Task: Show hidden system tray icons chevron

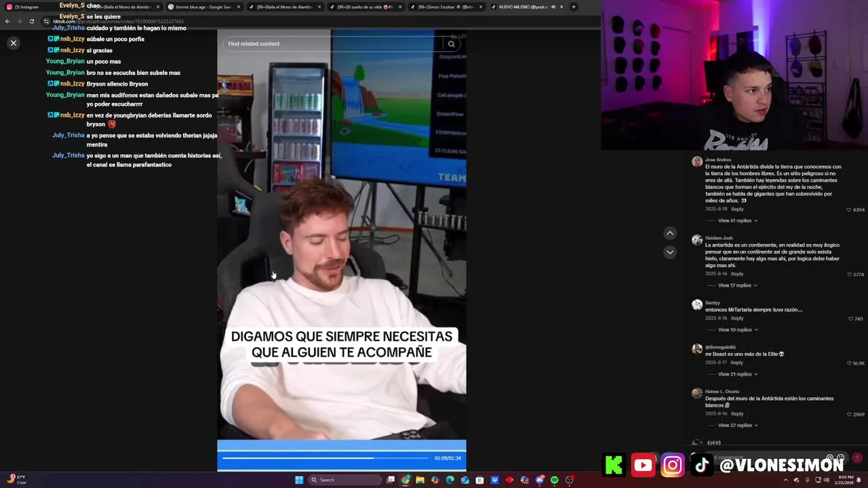Action: click(x=786, y=480)
